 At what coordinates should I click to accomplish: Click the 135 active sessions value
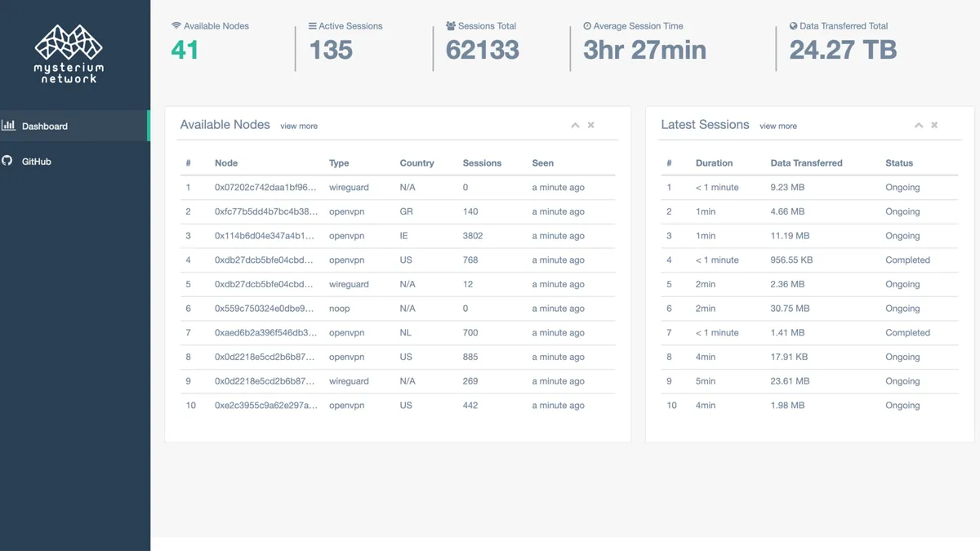click(x=331, y=50)
